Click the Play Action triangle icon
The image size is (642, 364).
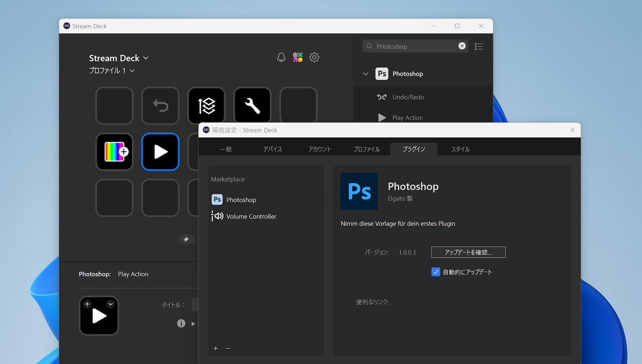coord(382,118)
